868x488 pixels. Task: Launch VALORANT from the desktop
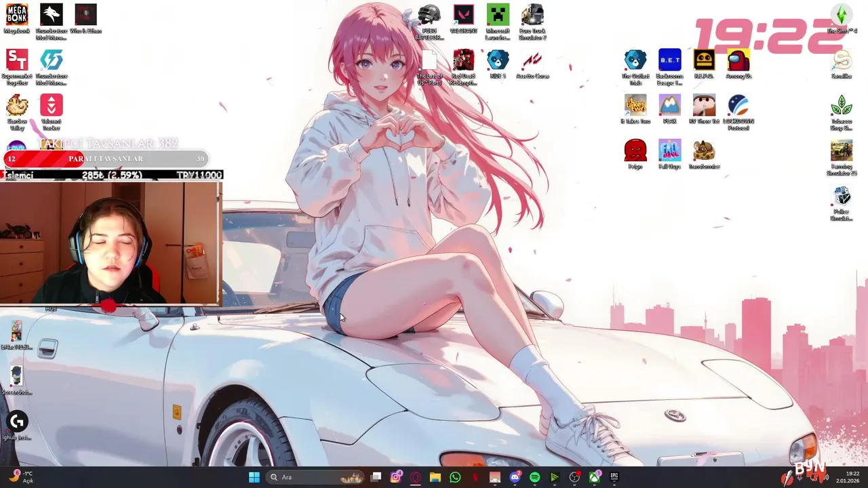464,15
